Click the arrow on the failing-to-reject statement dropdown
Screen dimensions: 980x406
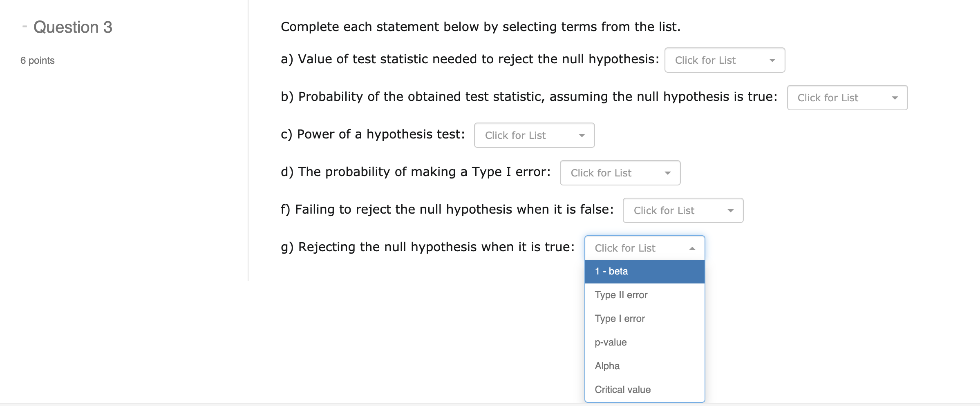(x=730, y=211)
